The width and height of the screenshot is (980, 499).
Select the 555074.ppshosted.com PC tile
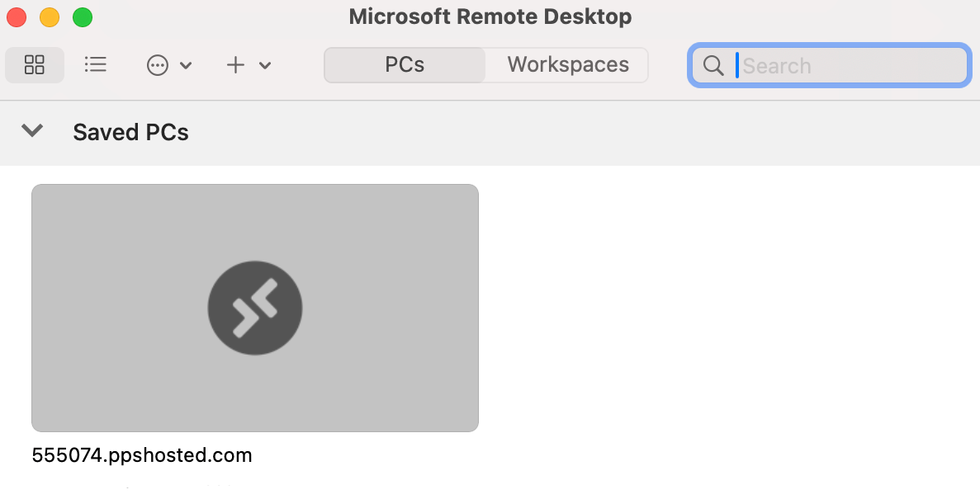click(x=255, y=308)
